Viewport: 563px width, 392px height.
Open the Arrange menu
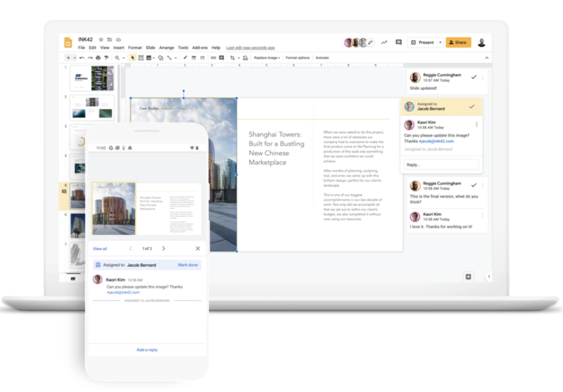(166, 48)
